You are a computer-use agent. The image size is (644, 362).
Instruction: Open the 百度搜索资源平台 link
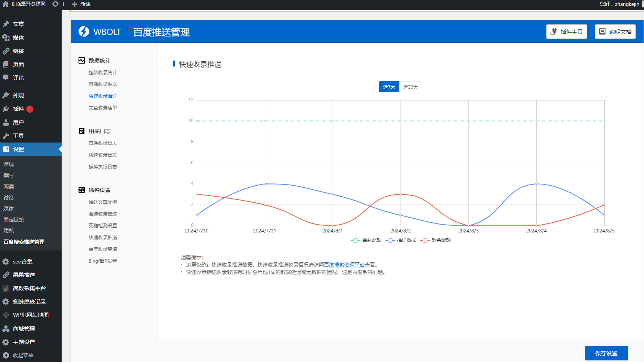tap(344, 265)
